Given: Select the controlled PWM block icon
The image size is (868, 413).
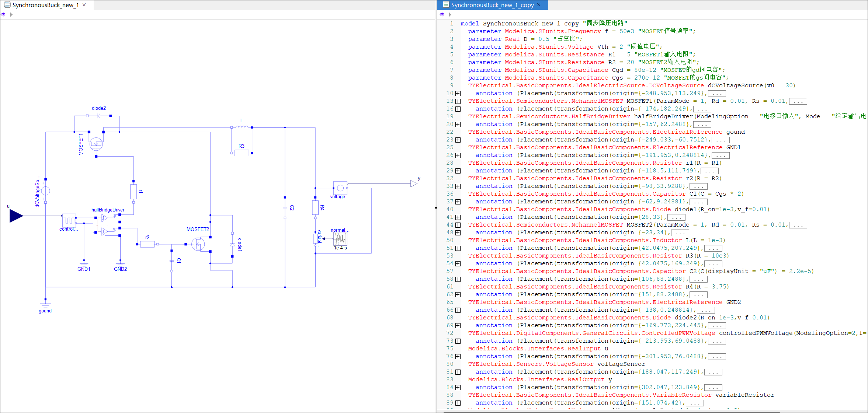Looking at the screenshot, I should tap(69, 220).
